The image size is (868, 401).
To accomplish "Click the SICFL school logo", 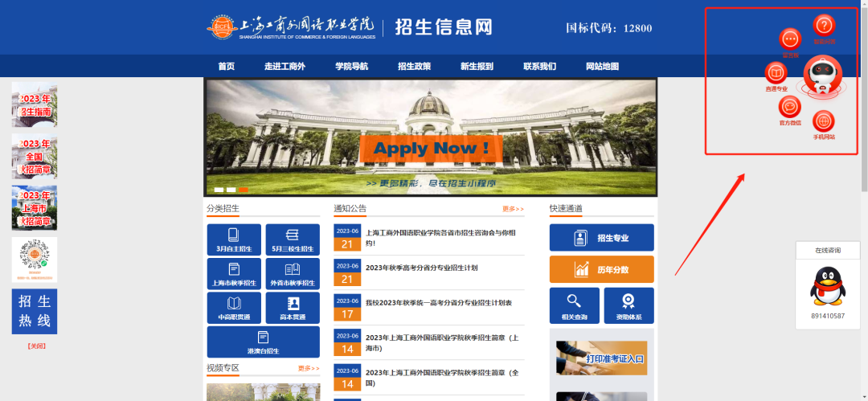I will [222, 27].
